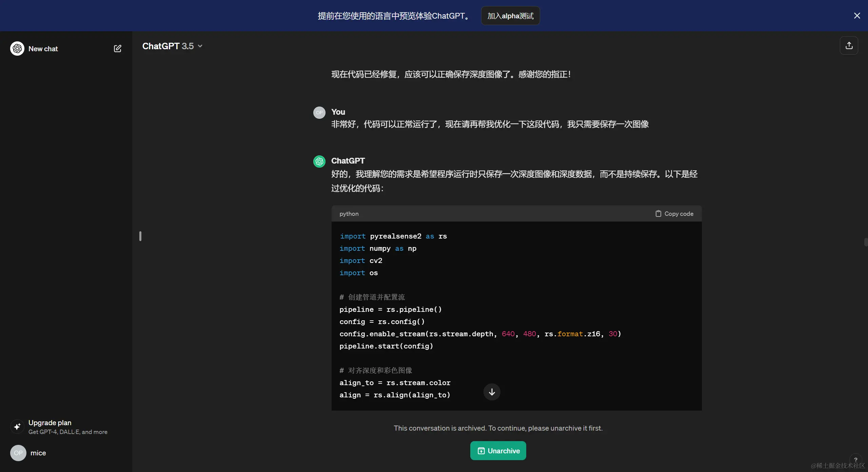Click the share conversation upload icon
Image resolution: width=868 pixels, height=472 pixels.
point(849,45)
